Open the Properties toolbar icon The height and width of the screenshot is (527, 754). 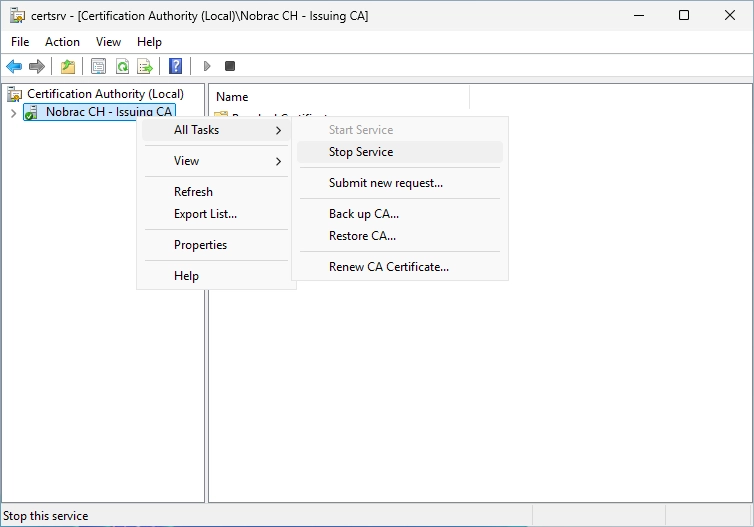point(99,66)
